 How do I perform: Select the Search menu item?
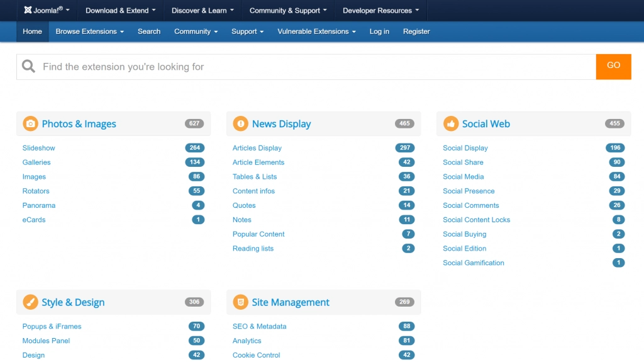pos(149,31)
